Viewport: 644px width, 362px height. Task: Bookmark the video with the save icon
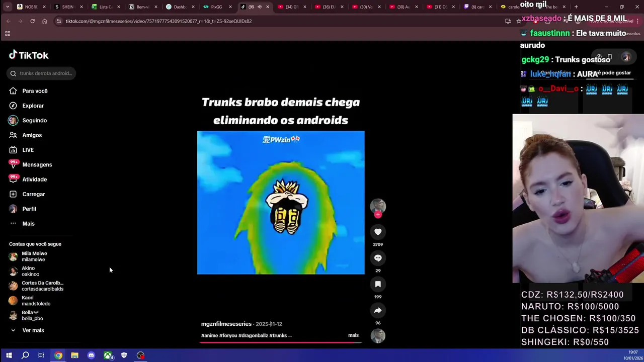[378, 284]
